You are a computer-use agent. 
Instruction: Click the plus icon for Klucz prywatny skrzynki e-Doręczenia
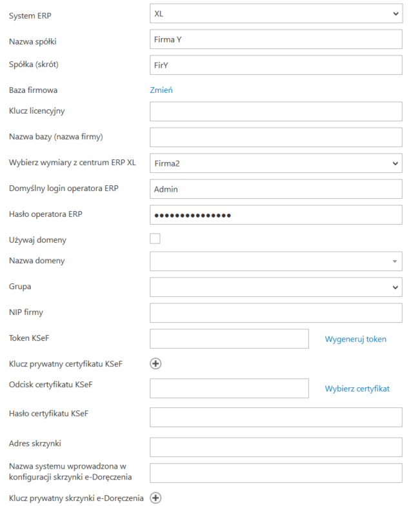[x=155, y=498]
